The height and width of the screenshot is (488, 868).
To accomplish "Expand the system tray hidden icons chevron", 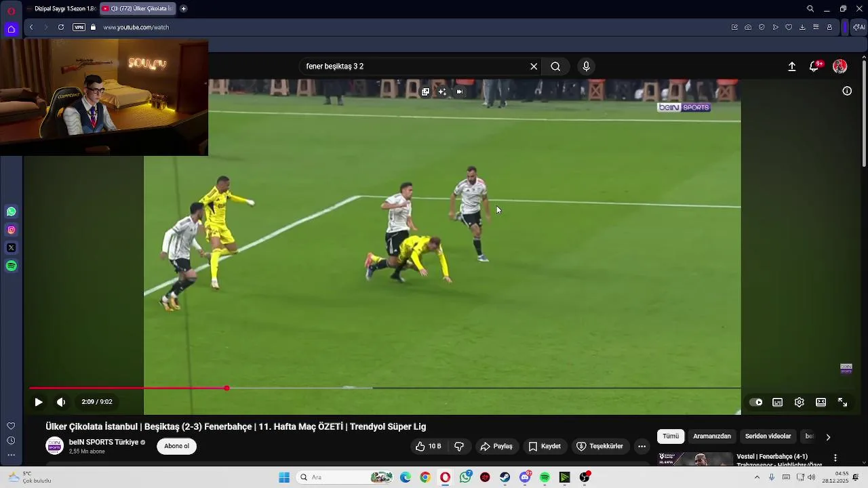I will point(757,477).
